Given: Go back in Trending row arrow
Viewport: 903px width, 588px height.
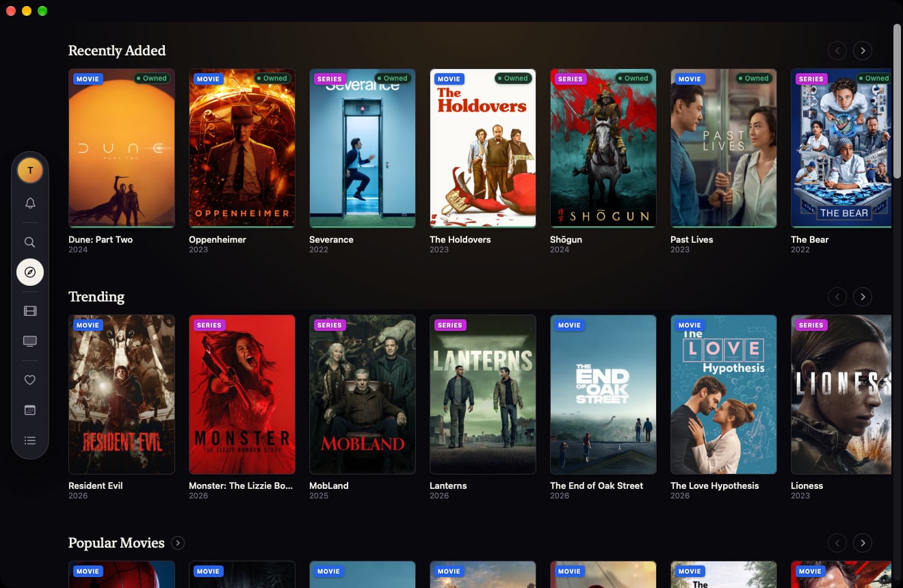Looking at the screenshot, I should (837, 297).
